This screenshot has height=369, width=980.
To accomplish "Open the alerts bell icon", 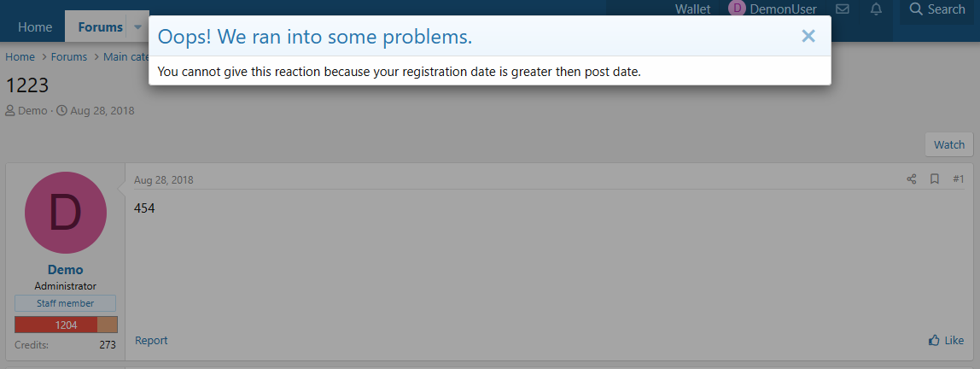I will tap(876, 9).
